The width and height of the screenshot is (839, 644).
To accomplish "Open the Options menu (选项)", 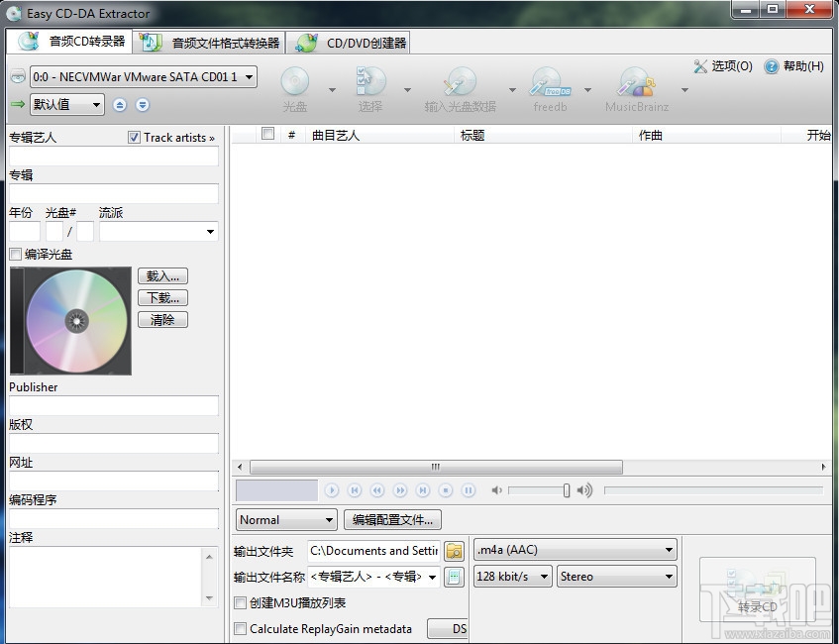I will [723, 66].
